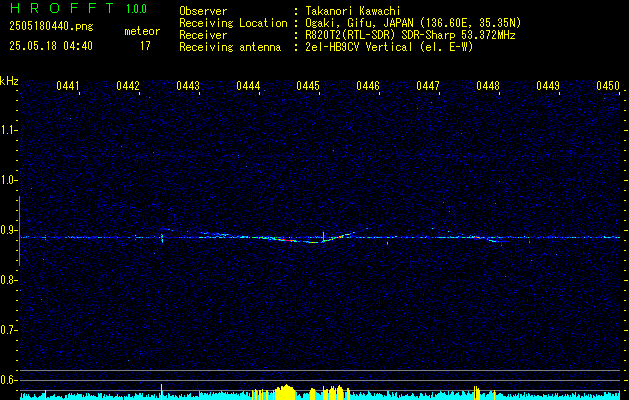
Task: Click the 0.7 kHz frequency label
Action: click(x=7, y=330)
